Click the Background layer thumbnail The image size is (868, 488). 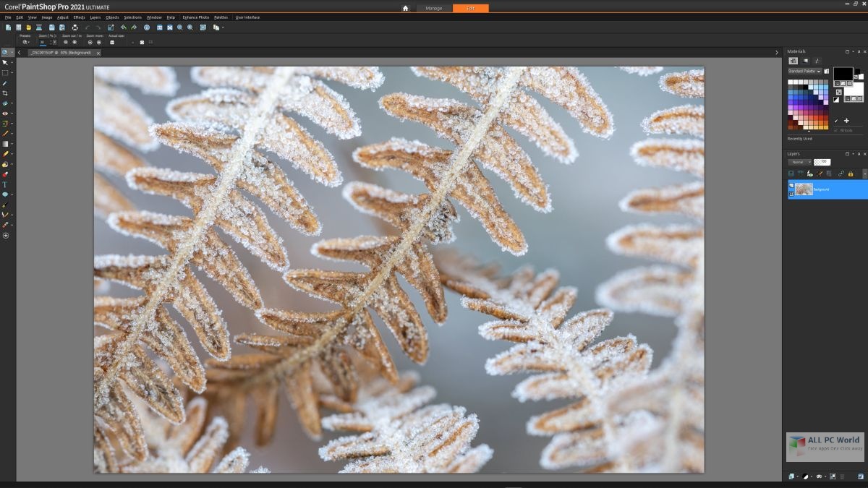coord(804,189)
